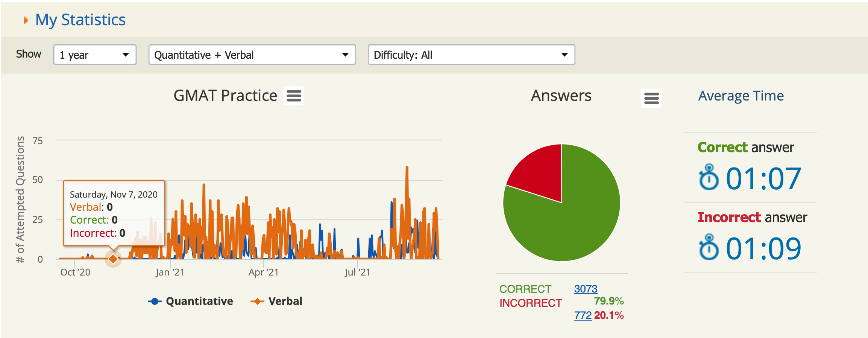868x338 pixels.
Task: Open the 3073 correct answers link
Action: coord(586,289)
